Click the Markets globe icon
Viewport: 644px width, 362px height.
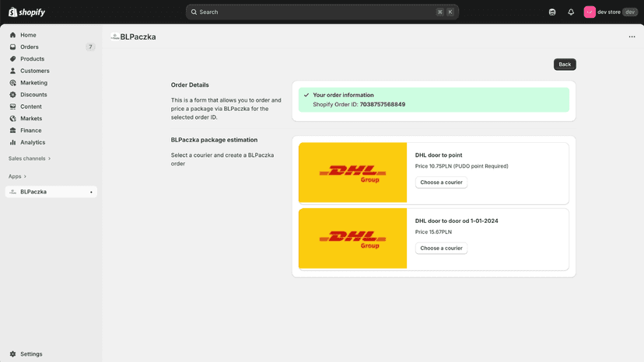point(12,118)
